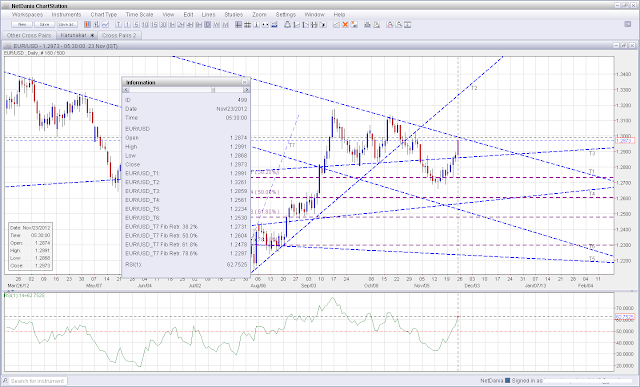Open the Studies menu

(x=233, y=14)
